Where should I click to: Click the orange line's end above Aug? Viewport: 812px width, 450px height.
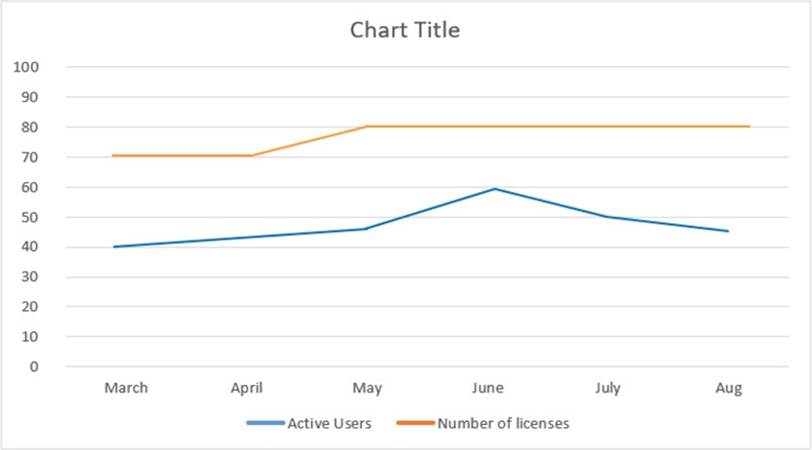tap(748, 127)
